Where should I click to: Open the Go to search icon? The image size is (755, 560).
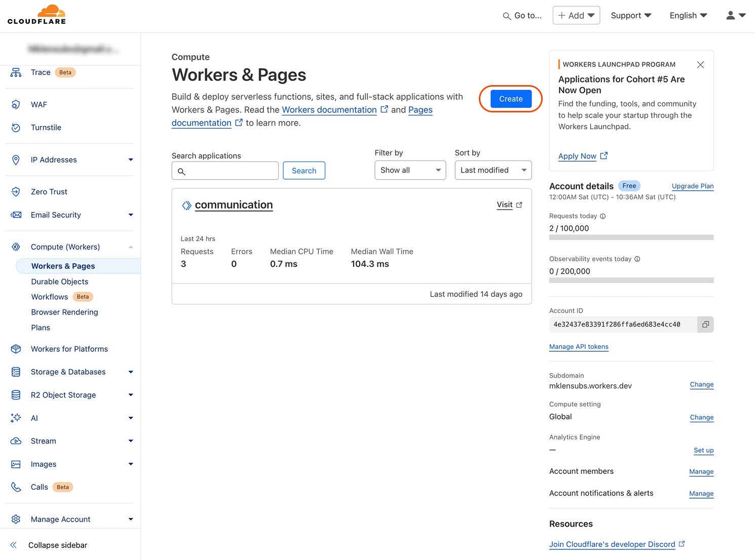click(506, 16)
